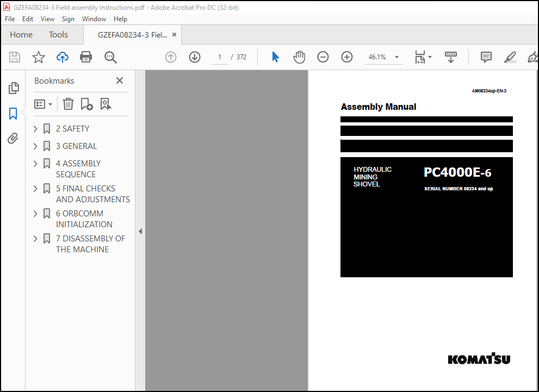This screenshot has width=539, height=392.
Task: Add a new bookmark icon
Action: coord(86,104)
